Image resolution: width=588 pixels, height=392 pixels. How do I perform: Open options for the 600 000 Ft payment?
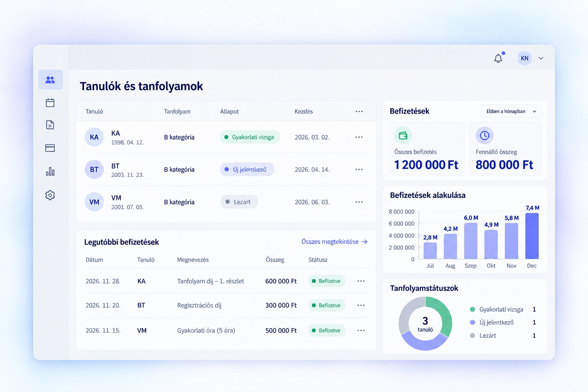[361, 281]
